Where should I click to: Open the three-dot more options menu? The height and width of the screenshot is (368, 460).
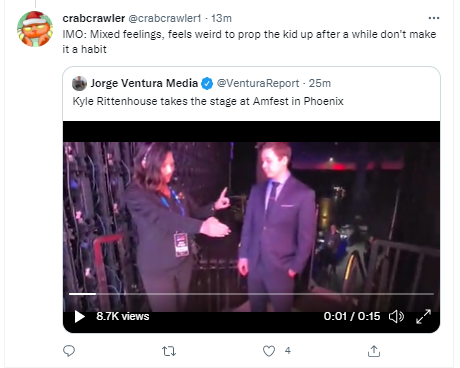pos(434,18)
